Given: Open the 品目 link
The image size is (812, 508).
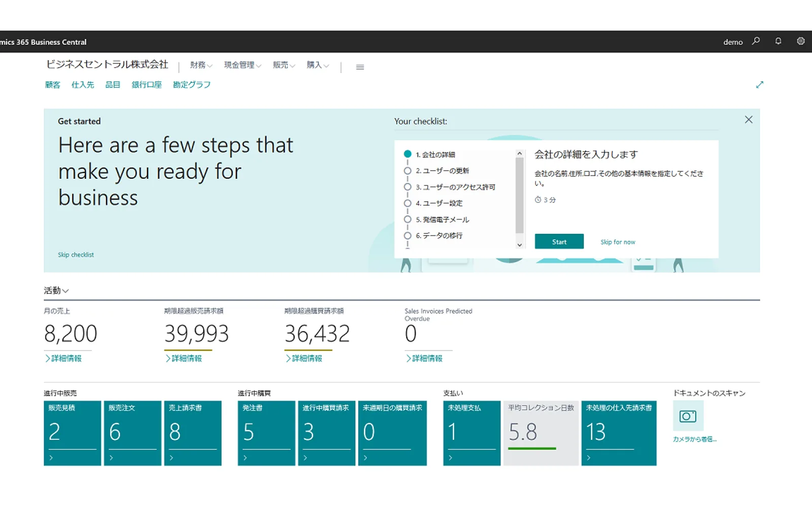Looking at the screenshot, I should [x=113, y=85].
